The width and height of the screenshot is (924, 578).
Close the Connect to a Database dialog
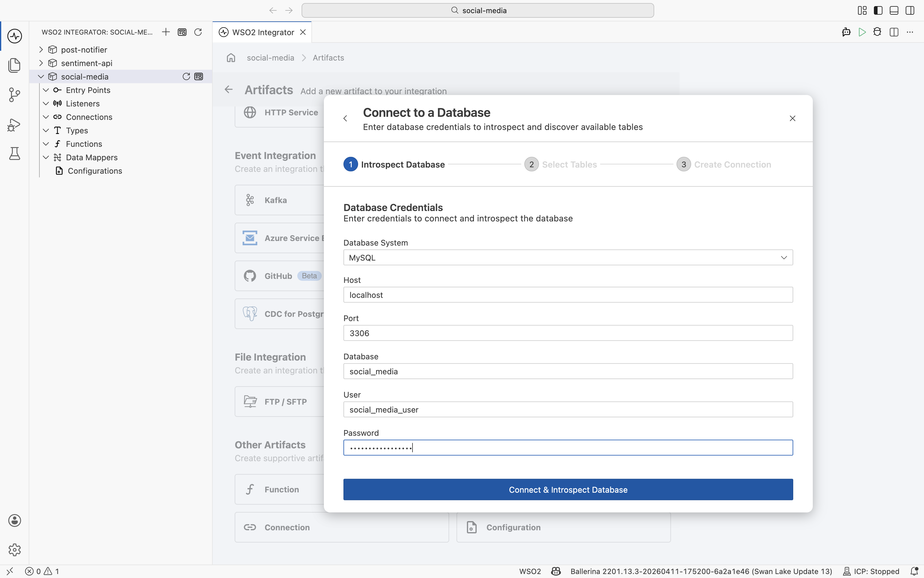point(792,119)
